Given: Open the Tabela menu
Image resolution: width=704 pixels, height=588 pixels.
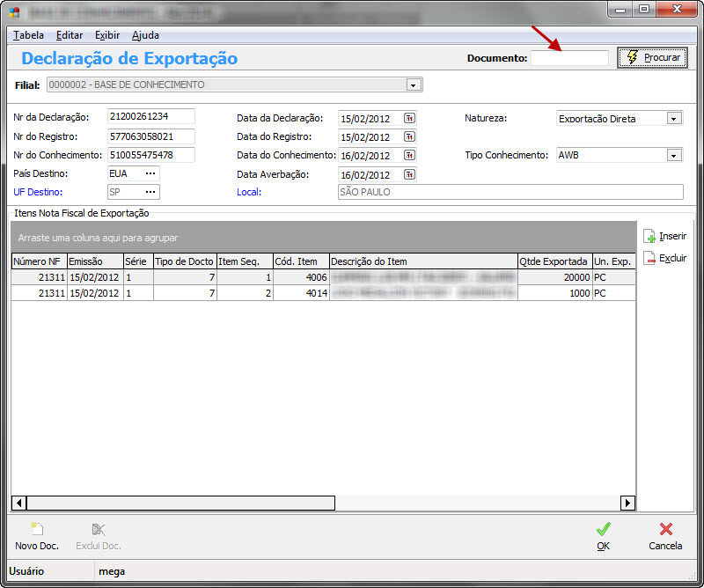Looking at the screenshot, I should coord(29,35).
